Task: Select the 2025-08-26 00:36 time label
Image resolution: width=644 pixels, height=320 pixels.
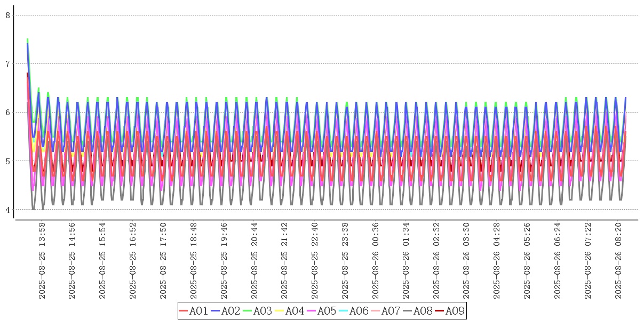Action: pyautogui.click(x=375, y=260)
